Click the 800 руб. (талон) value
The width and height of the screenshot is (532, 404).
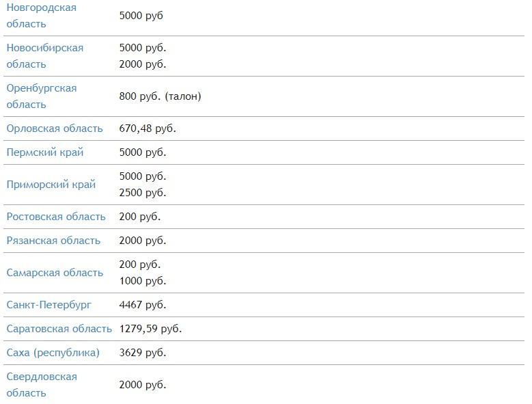tap(160, 96)
